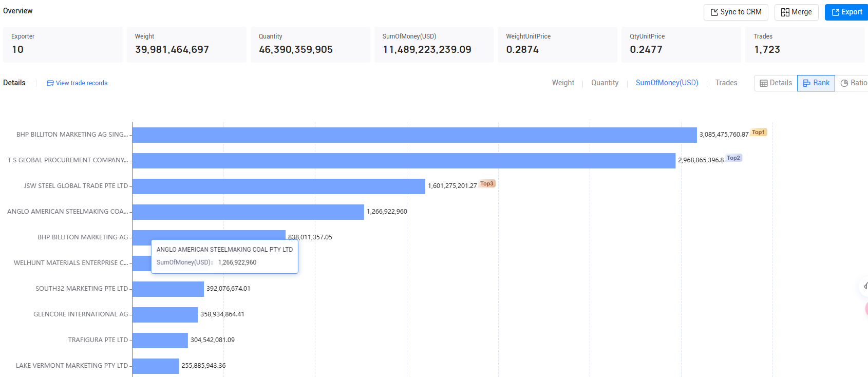Click the Glencore International AG bar
This screenshot has width=868, height=377.
point(165,315)
